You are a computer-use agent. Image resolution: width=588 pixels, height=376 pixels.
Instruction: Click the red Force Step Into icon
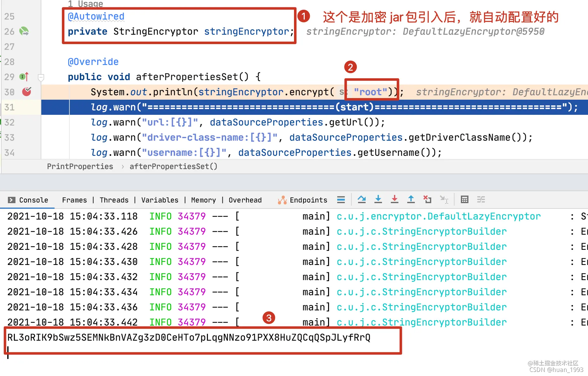click(x=394, y=199)
